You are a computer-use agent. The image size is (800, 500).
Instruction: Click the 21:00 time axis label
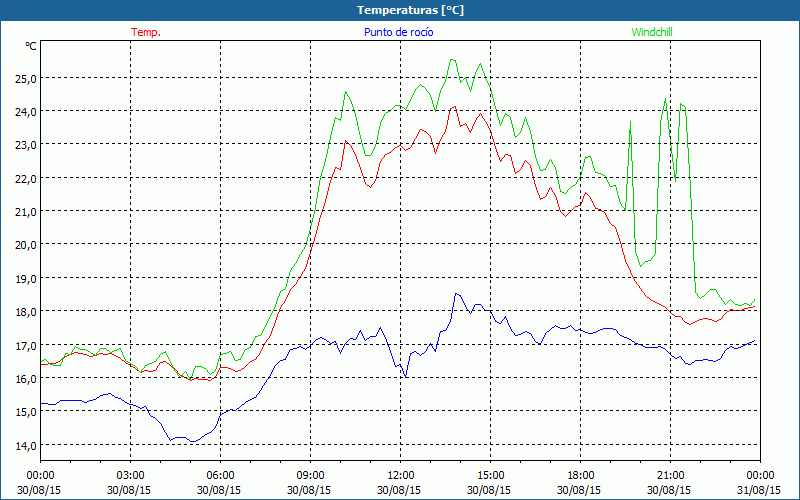670,476
